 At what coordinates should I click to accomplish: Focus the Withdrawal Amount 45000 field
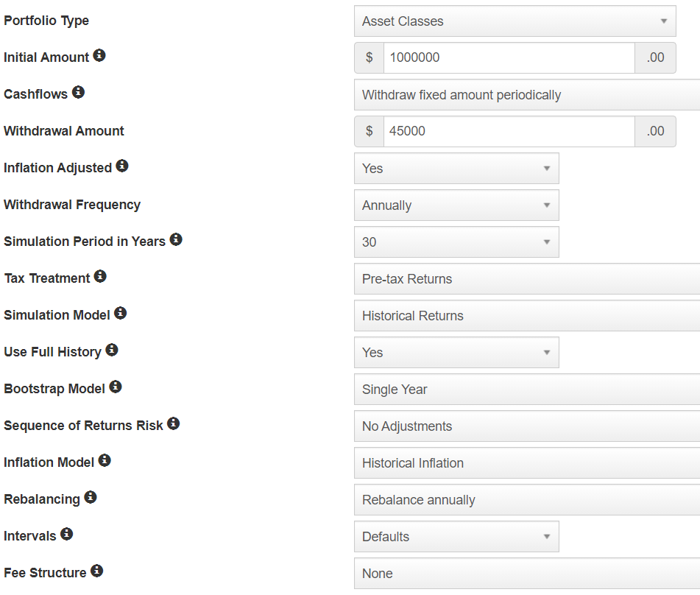(509, 131)
